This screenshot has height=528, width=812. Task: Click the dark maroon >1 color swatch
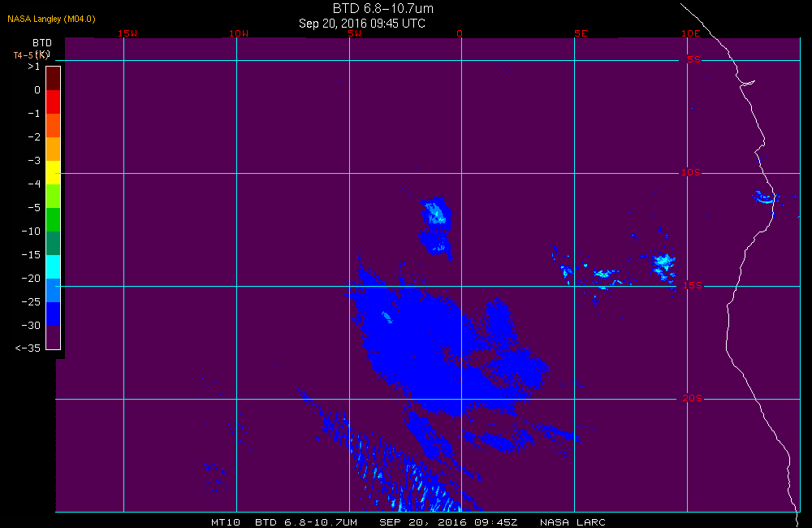[x=54, y=79]
